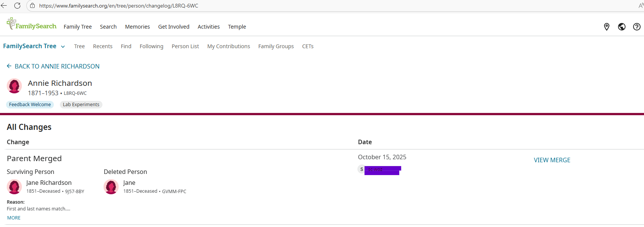Click the browser address bar URL
This screenshot has width=644, height=227.
point(119,6)
